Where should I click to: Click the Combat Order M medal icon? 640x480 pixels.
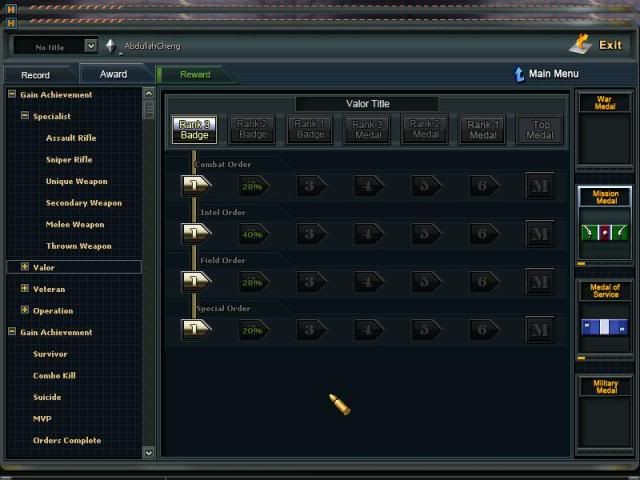coord(540,186)
